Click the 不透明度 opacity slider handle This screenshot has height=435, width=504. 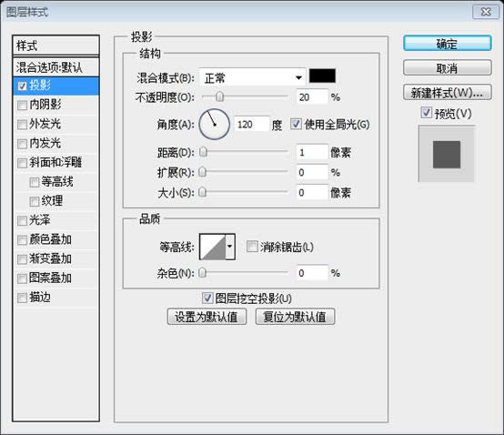(220, 96)
